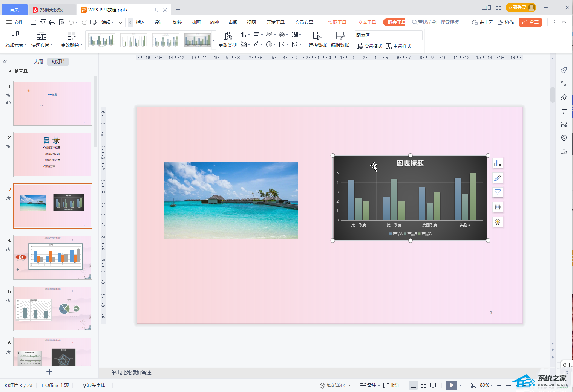Viewport: 573px width, 392px height.
Task: Select slide 2 thumbnail
Action: [x=53, y=154]
